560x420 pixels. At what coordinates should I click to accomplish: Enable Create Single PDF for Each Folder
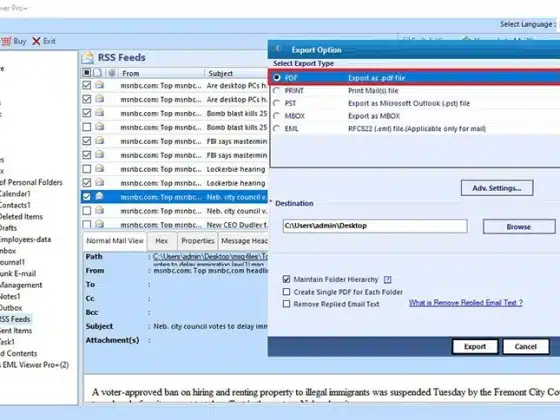click(286, 292)
